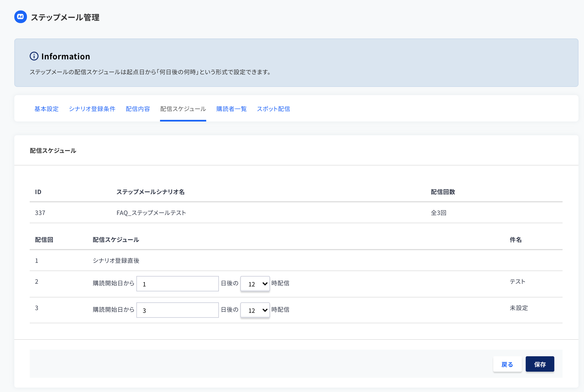Select the 配信スケジュール tab

(x=183, y=109)
